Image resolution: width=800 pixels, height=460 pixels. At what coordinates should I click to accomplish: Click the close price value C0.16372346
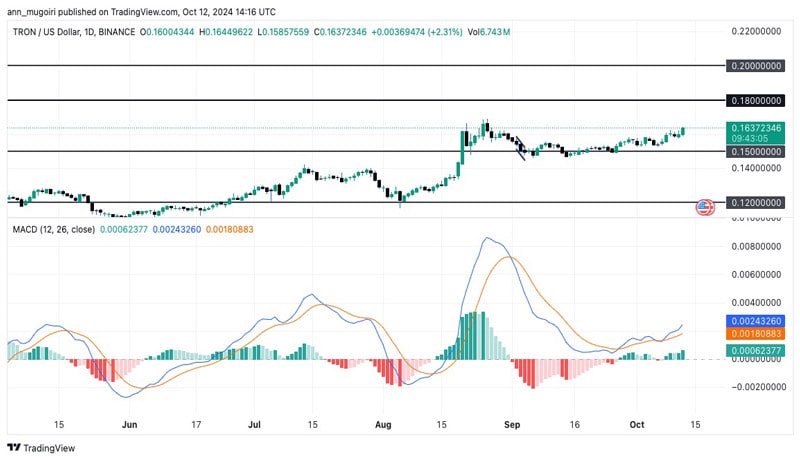340,32
